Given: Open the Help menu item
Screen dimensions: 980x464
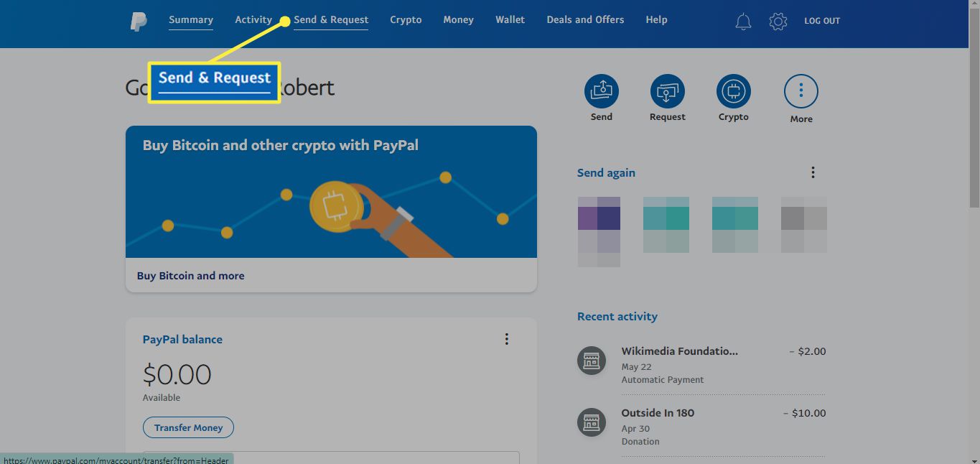Looking at the screenshot, I should point(656,20).
